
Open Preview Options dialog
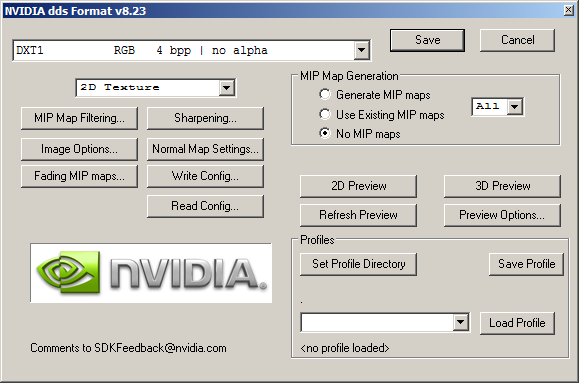pyautogui.click(x=502, y=215)
